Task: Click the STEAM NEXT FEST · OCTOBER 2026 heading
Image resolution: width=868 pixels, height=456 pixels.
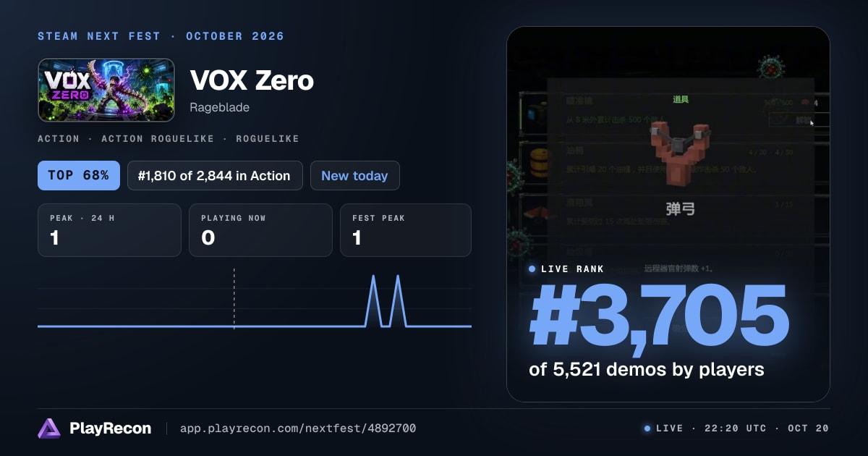Action: coord(161,36)
